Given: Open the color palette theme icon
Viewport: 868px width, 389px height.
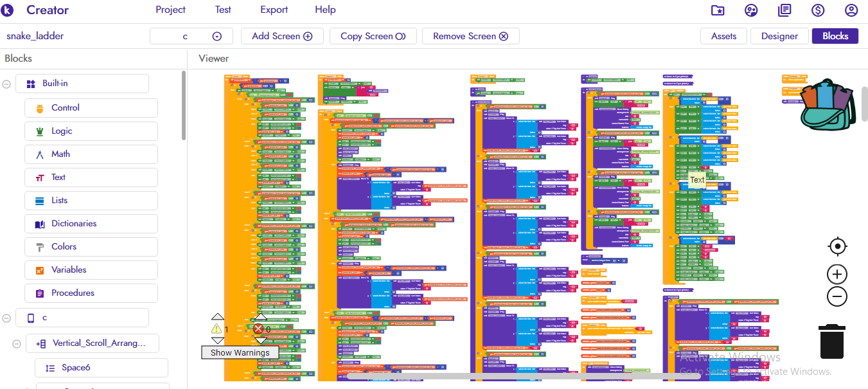Looking at the screenshot, I should click(x=751, y=10).
